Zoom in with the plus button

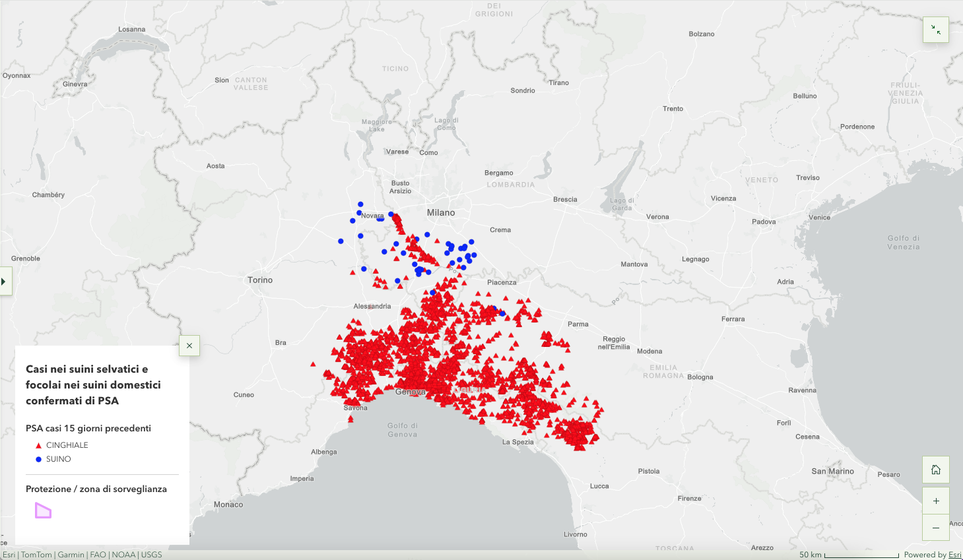click(936, 501)
